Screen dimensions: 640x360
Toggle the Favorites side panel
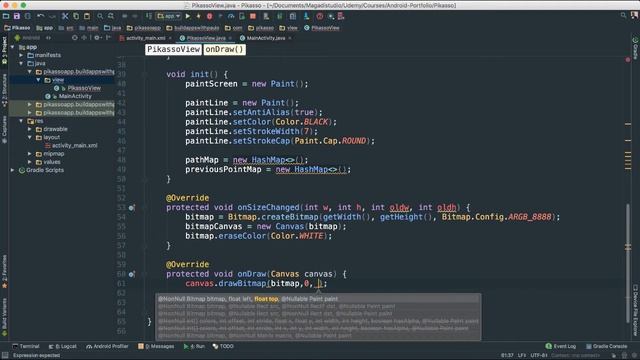tap(4, 271)
